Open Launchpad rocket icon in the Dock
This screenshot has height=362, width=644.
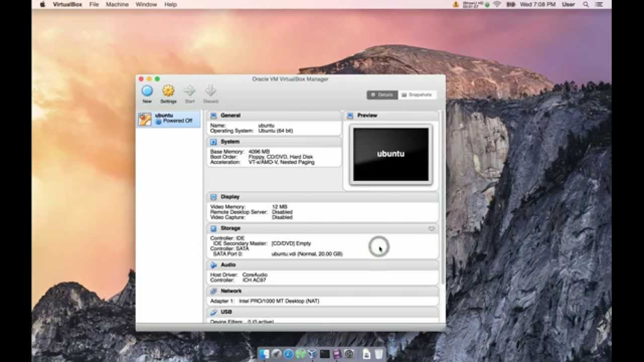click(x=277, y=354)
